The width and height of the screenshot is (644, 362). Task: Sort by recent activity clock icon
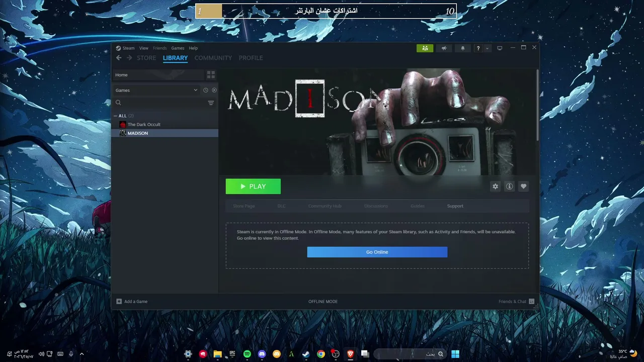coord(205,90)
